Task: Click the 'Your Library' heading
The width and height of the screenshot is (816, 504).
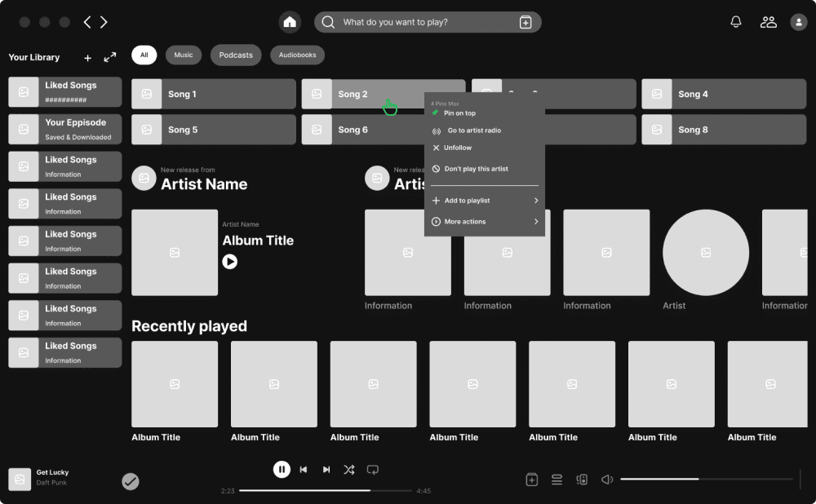Action: click(x=33, y=57)
